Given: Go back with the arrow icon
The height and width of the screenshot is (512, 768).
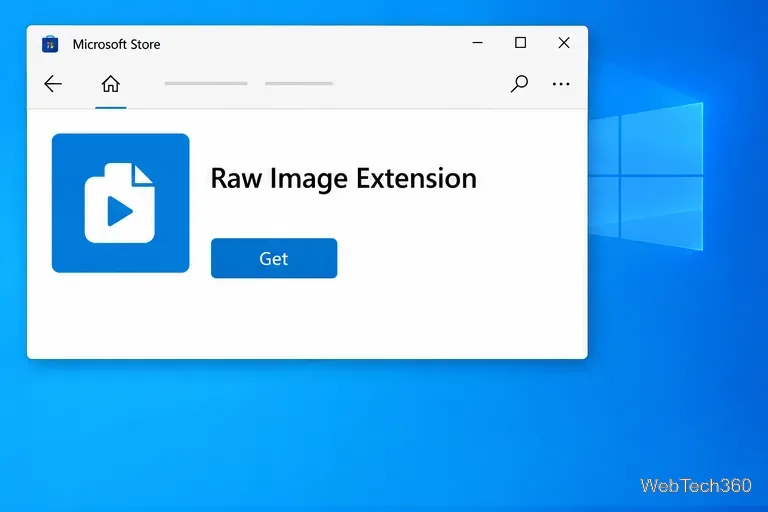Looking at the screenshot, I should point(53,84).
